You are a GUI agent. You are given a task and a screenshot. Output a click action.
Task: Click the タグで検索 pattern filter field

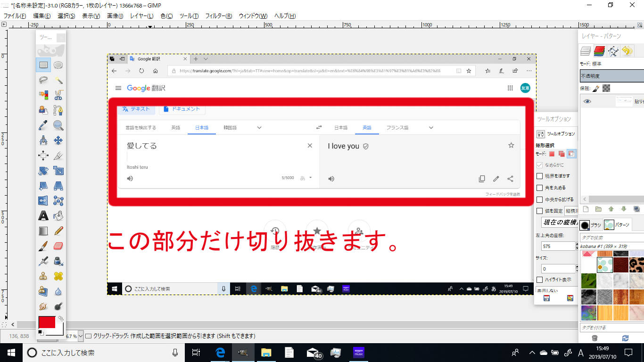pos(611,238)
